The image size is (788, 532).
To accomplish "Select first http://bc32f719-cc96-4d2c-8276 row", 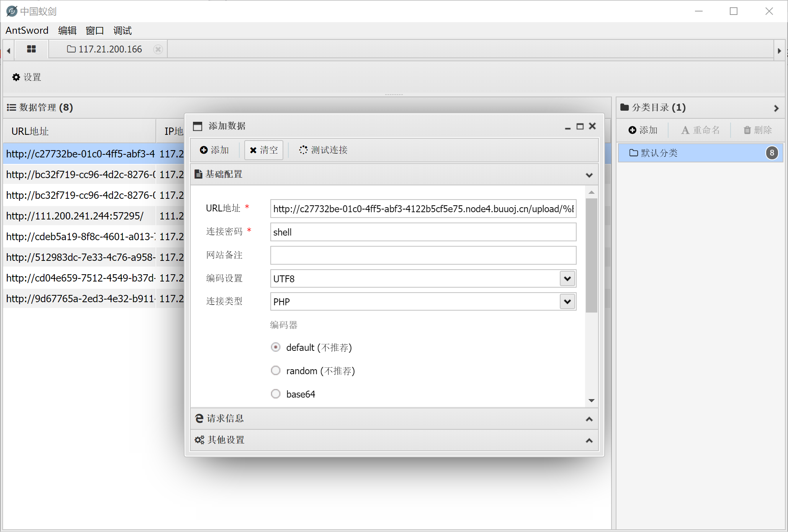I will 93,175.
